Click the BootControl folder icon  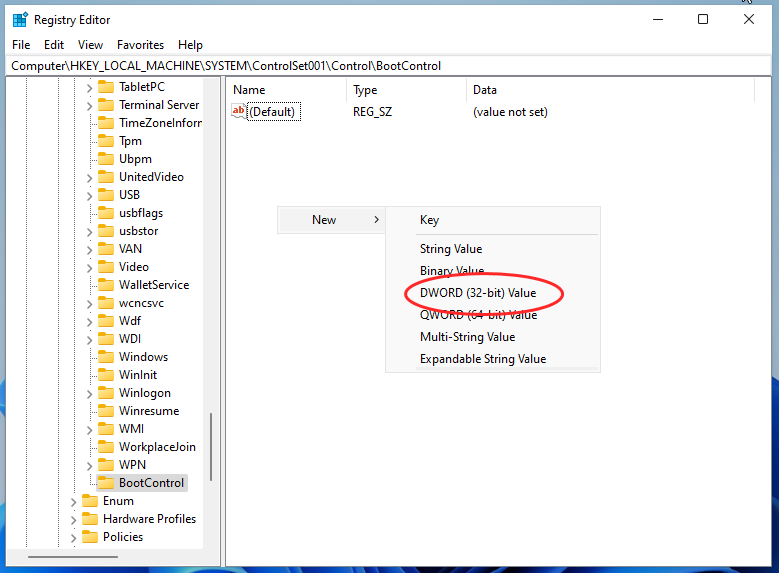click(x=106, y=482)
